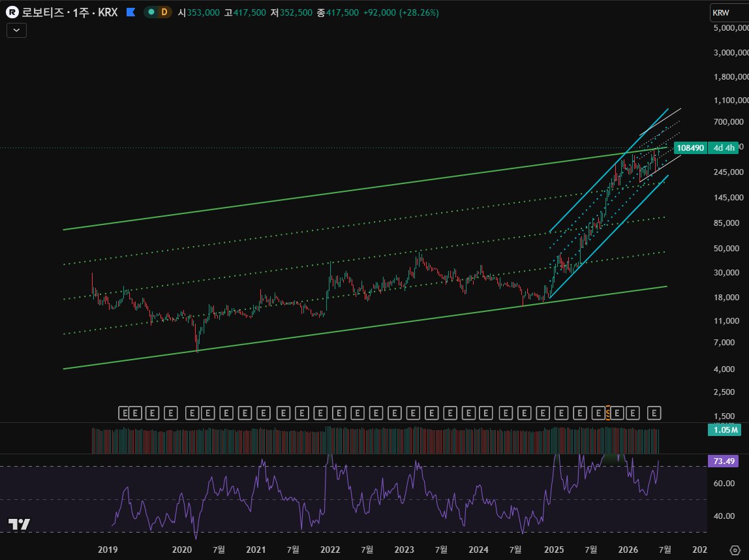
Task: Click the orange D data badge
Action: coord(164,12)
